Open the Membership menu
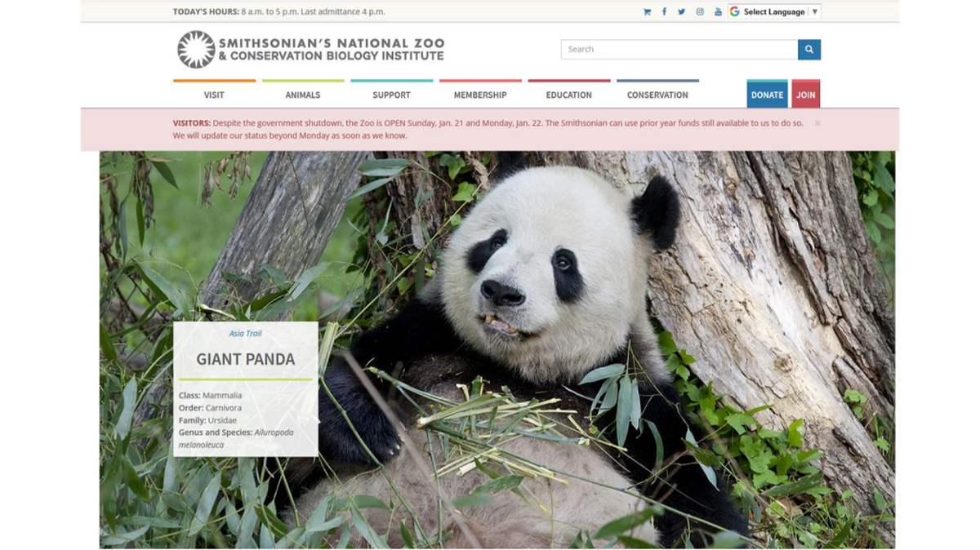This screenshot has width=980, height=550. pos(480,95)
